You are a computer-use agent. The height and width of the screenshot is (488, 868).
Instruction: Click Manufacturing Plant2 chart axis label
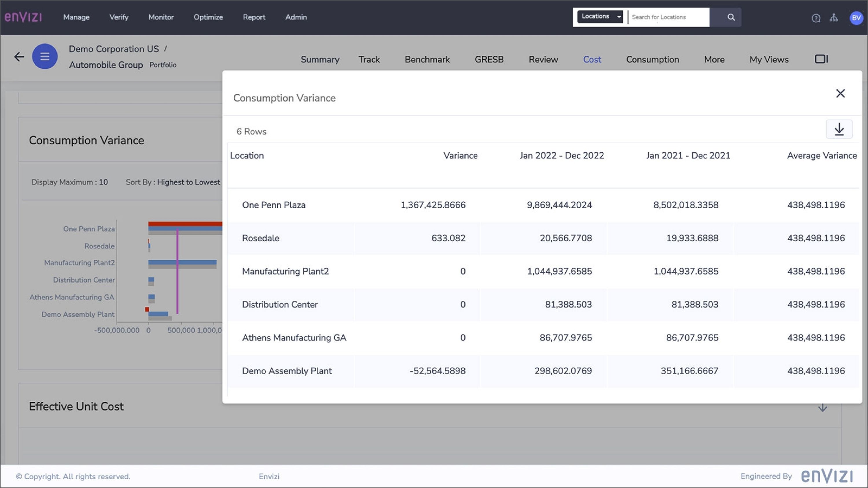(80, 263)
